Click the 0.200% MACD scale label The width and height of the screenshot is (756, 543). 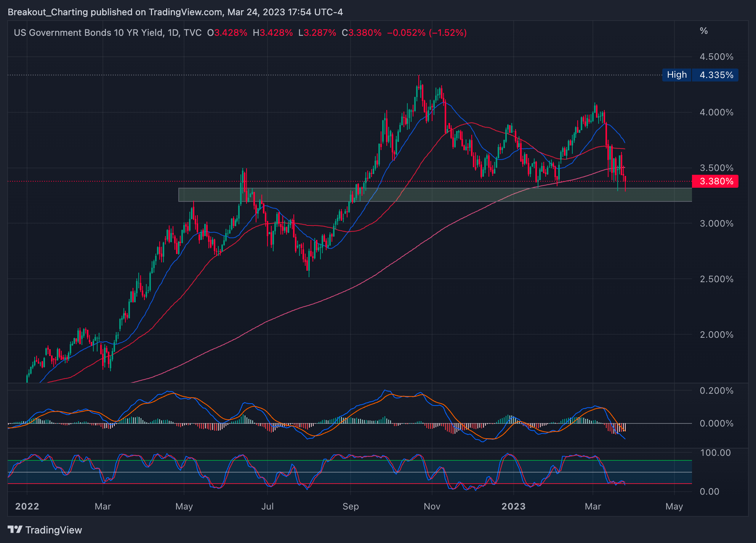click(x=716, y=391)
